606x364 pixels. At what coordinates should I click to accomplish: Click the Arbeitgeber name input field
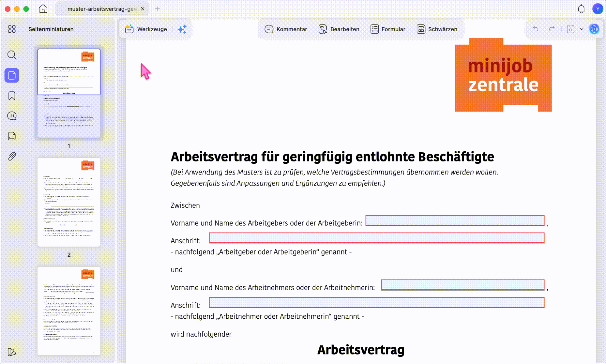[455, 220]
